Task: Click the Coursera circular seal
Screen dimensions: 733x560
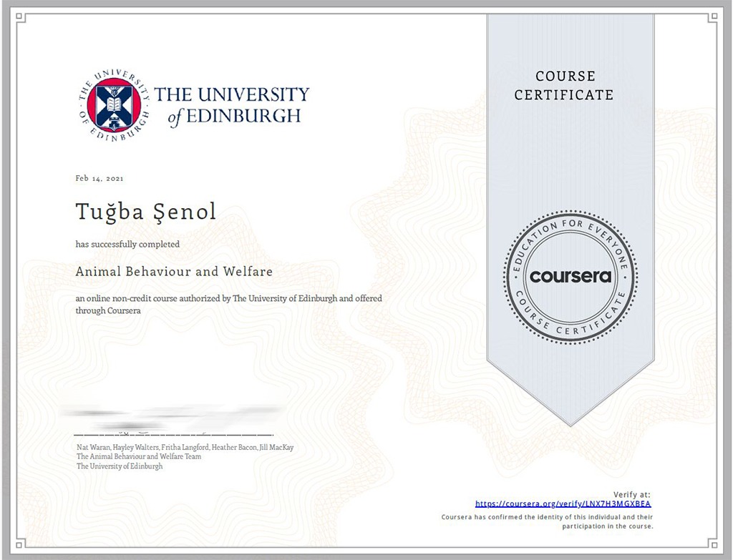Action: [x=570, y=276]
